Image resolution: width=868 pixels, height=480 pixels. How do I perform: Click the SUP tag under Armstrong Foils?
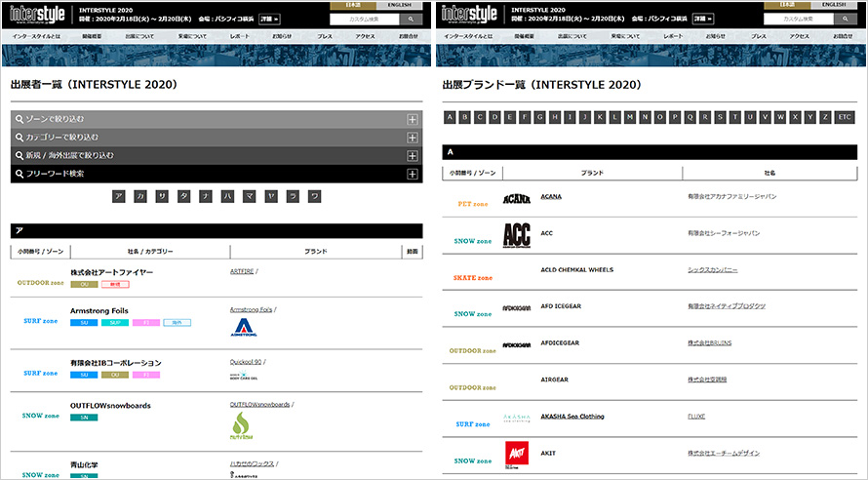point(115,322)
